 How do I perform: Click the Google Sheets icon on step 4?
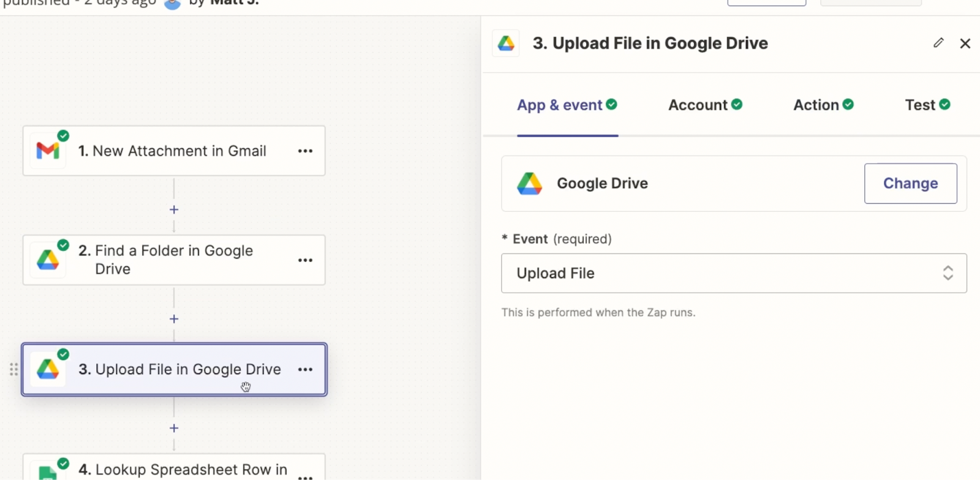pos(48,473)
